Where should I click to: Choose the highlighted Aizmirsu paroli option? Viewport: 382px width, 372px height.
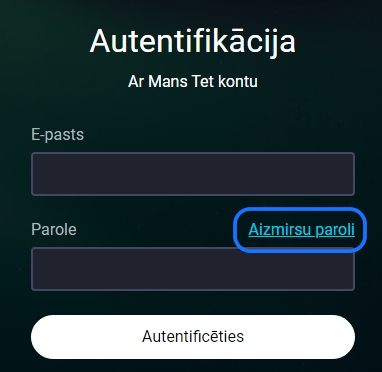coord(301,230)
